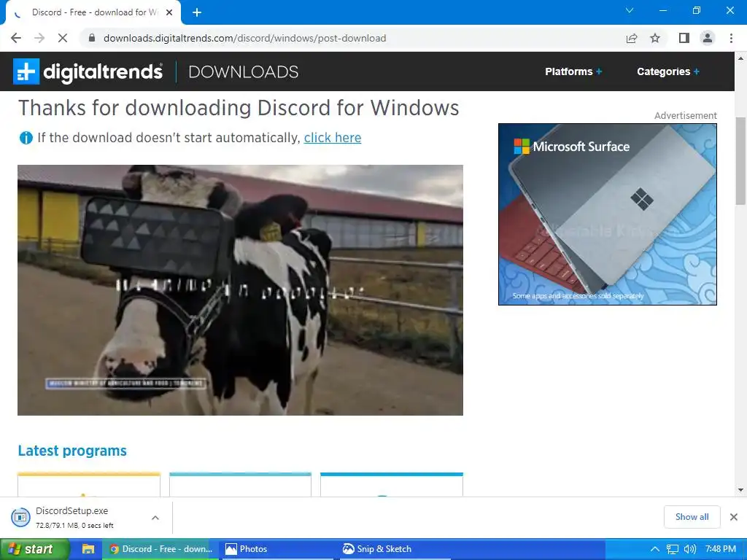747x560 pixels.
Task: Stop the page from loading
Action: tap(63, 38)
